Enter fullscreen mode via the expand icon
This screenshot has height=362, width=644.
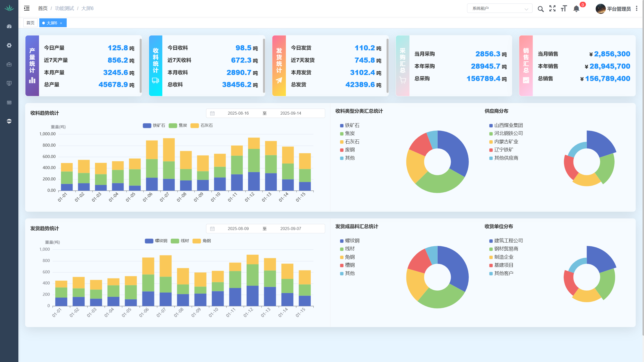[x=552, y=9]
